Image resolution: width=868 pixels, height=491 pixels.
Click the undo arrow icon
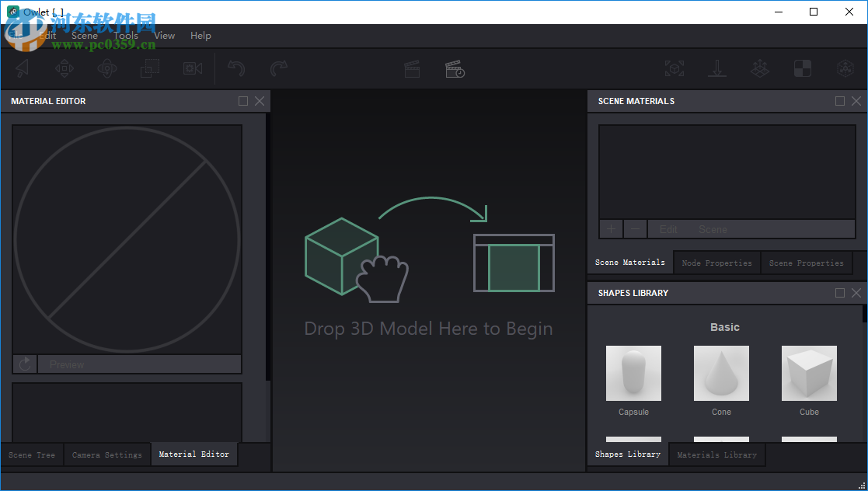point(237,68)
